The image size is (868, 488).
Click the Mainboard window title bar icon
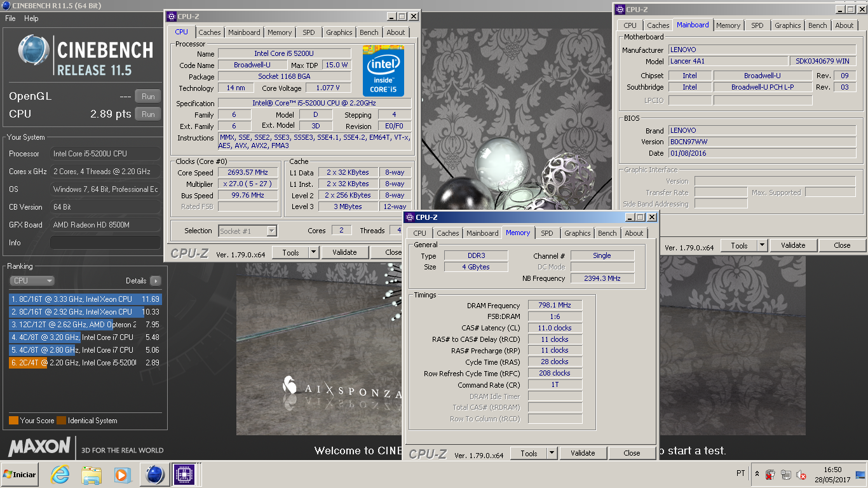tap(620, 9)
